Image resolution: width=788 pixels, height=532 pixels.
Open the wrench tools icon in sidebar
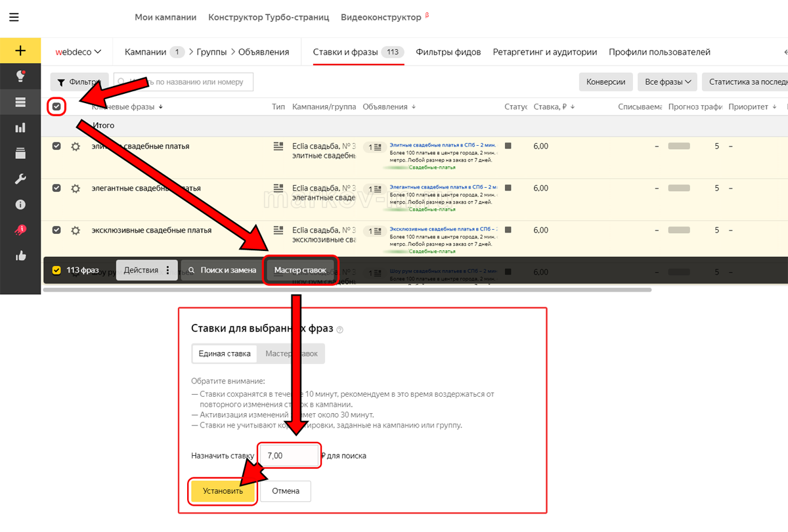20,179
